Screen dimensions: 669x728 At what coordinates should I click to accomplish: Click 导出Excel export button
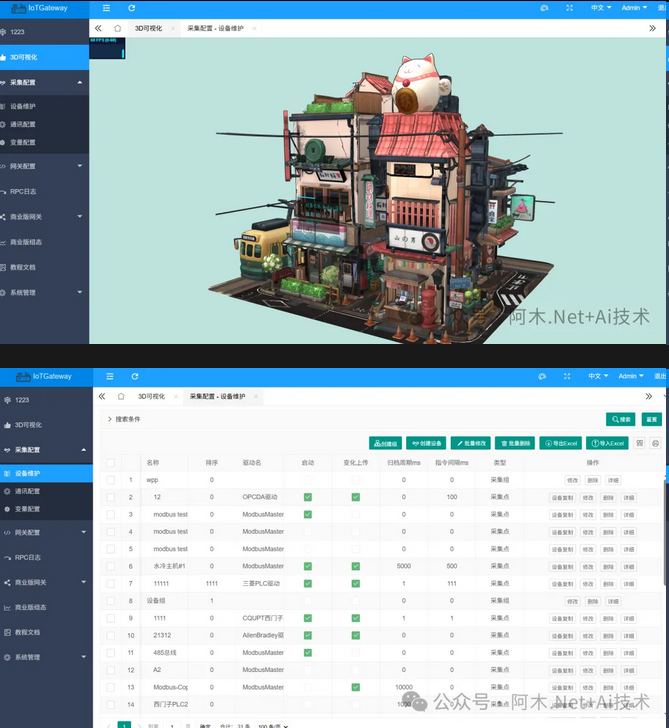coord(560,443)
